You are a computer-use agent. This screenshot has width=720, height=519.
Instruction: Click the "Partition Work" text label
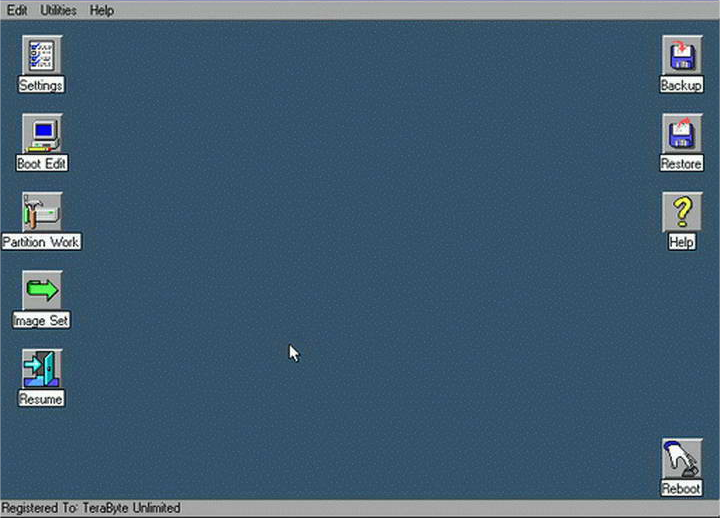click(x=41, y=242)
